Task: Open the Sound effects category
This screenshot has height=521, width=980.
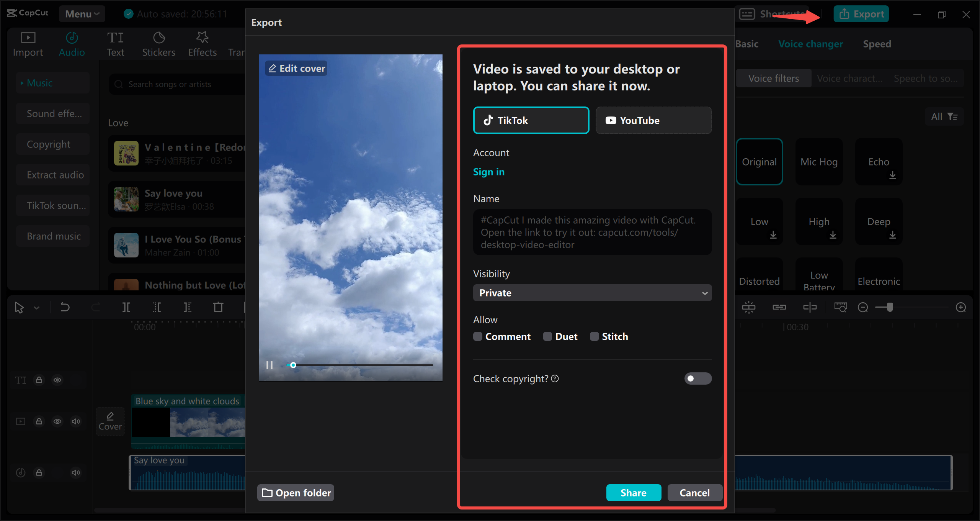Action: (53, 113)
